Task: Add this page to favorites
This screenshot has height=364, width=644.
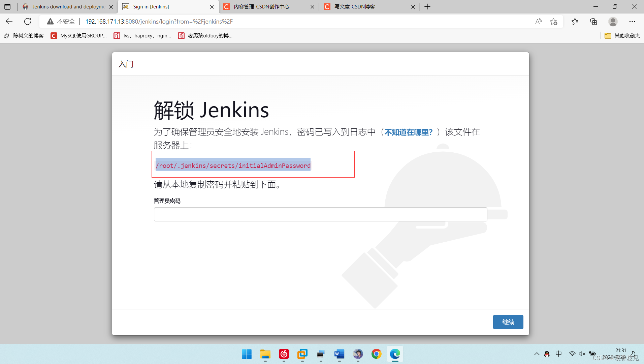Action: coord(554,22)
